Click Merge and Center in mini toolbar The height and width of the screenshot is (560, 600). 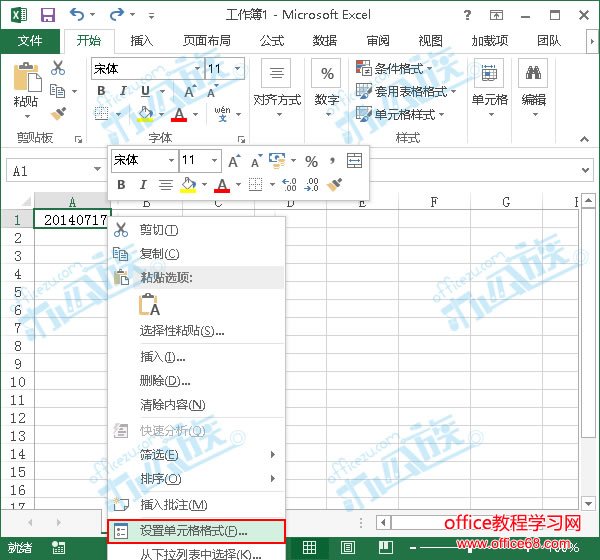354,160
